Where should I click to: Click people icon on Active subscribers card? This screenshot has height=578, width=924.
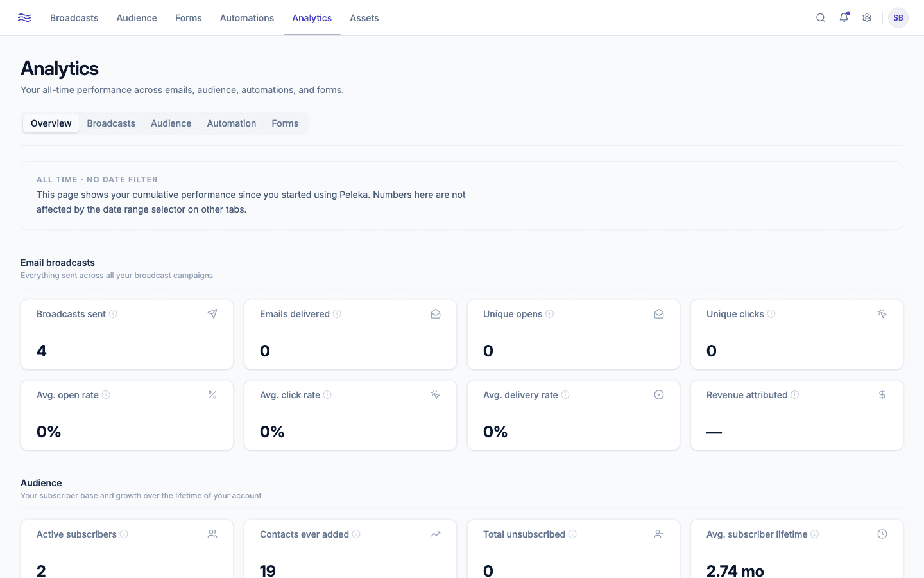pos(212,534)
